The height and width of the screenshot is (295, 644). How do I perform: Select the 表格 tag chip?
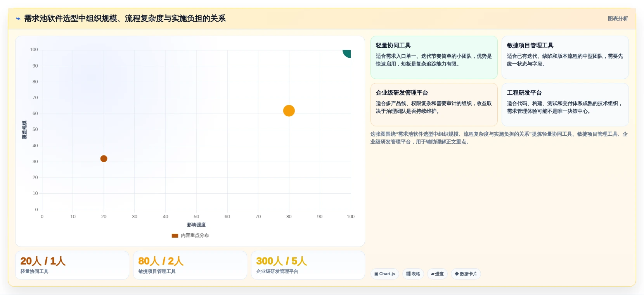[413, 274]
